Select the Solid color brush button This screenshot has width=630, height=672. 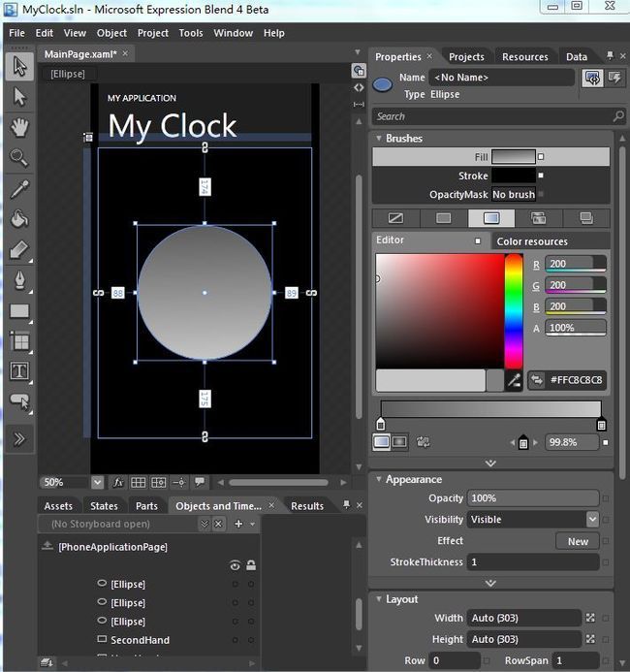click(x=443, y=218)
